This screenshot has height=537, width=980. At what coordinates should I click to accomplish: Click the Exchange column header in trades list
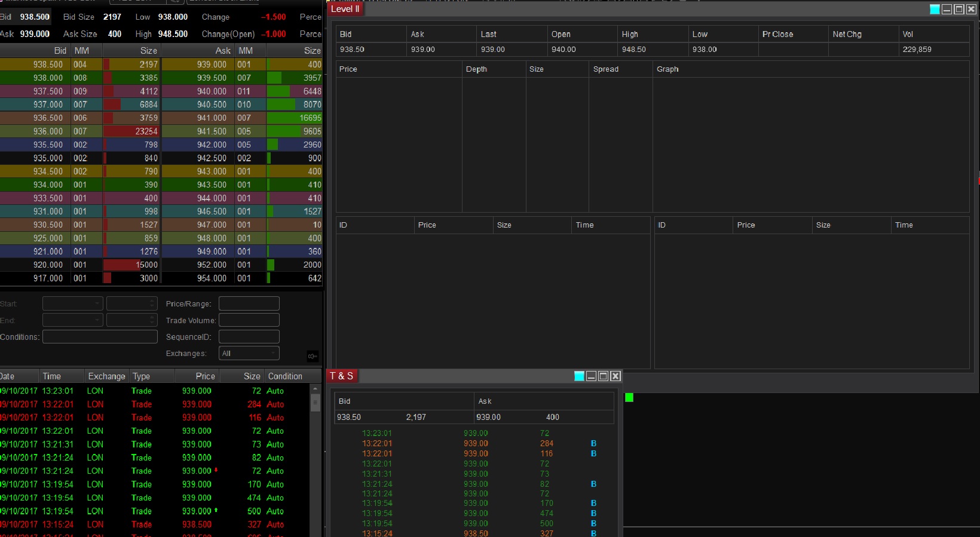[x=107, y=376]
